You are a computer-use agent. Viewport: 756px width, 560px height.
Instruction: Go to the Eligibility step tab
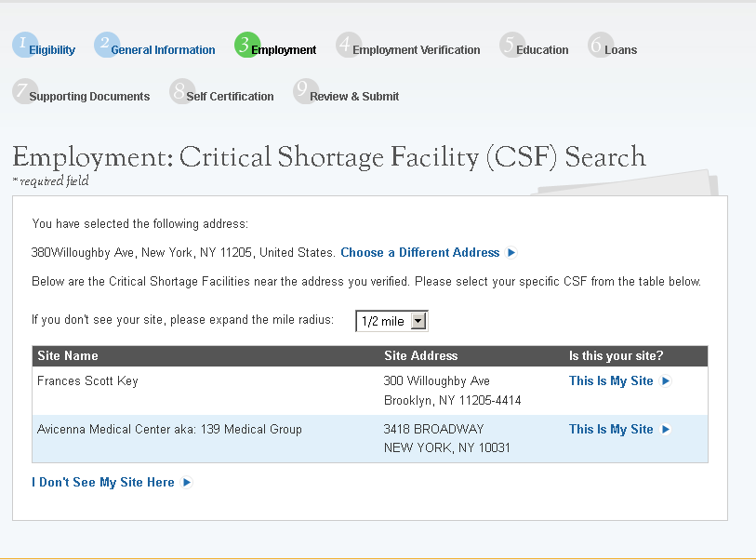coord(52,50)
